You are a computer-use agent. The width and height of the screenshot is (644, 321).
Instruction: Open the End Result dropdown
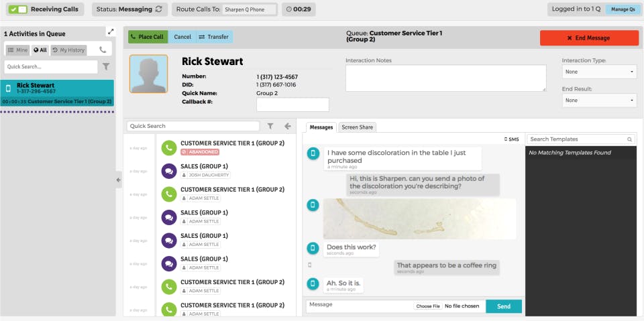point(599,100)
